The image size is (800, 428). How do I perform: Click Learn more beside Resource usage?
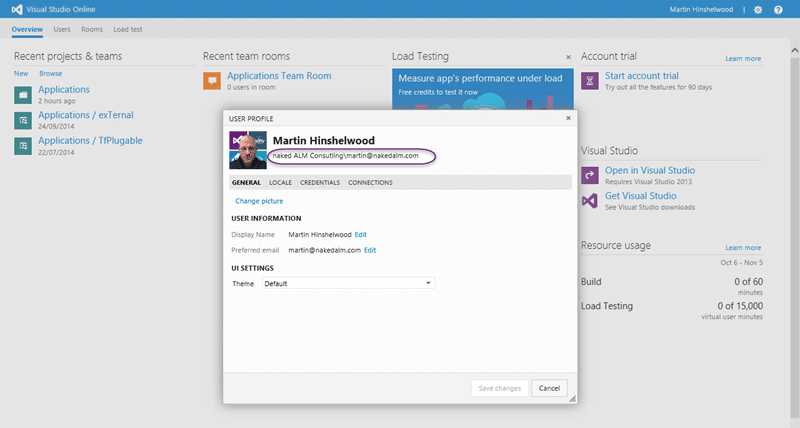coord(743,247)
